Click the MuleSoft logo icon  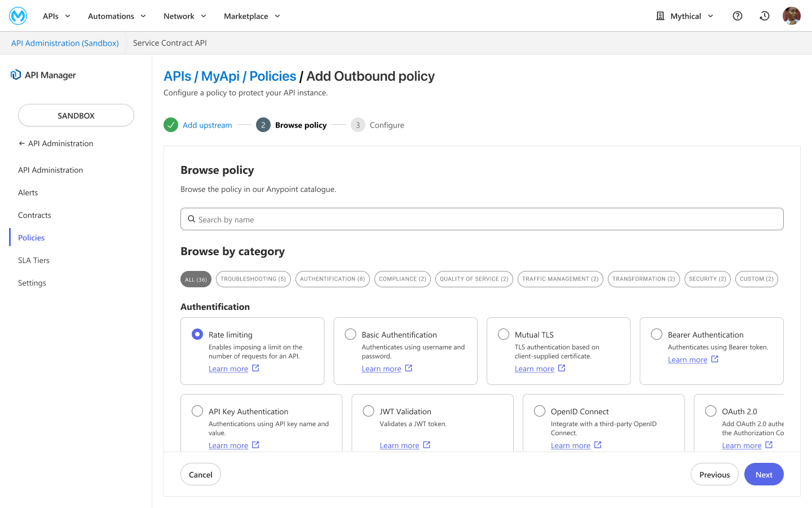pyautogui.click(x=18, y=16)
